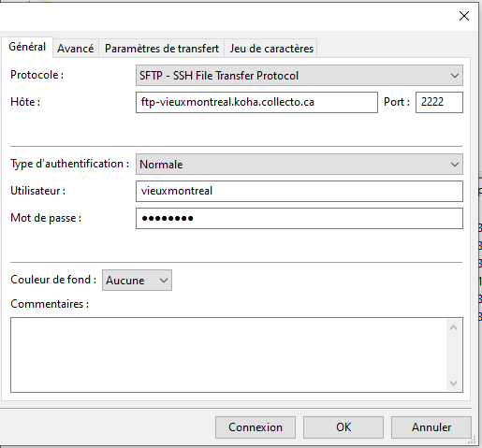Click the Aucune color dropdown arrow
The height and width of the screenshot is (448, 482).
(x=164, y=281)
